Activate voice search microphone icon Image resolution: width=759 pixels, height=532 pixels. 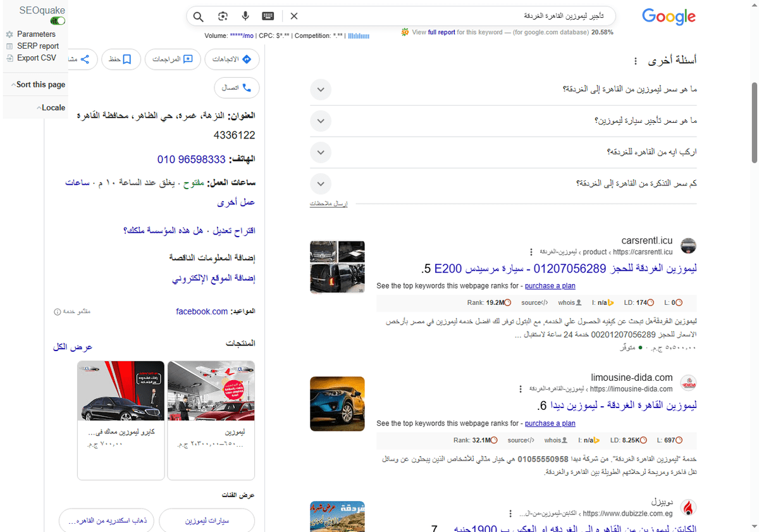tap(245, 16)
